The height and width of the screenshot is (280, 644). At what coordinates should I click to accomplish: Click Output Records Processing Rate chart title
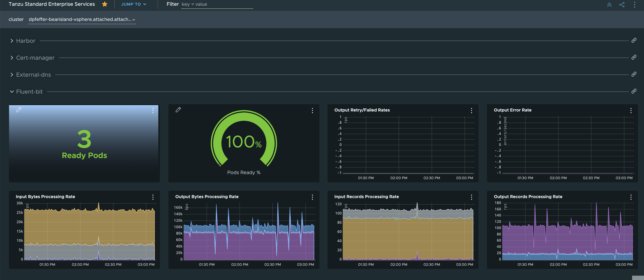coord(528,196)
